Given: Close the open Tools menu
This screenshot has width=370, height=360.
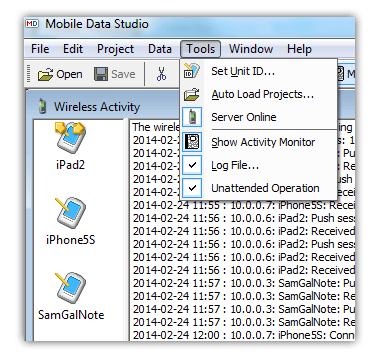Looking at the screenshot, I should click(x=200, y=49).
